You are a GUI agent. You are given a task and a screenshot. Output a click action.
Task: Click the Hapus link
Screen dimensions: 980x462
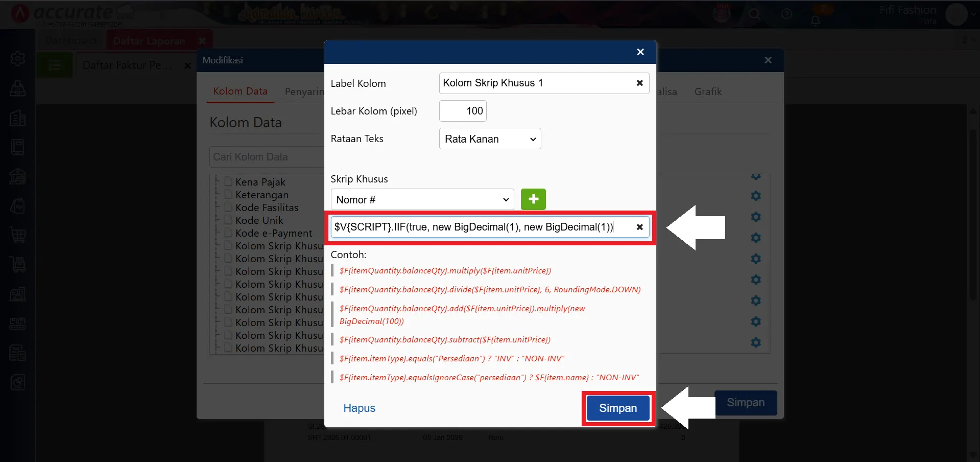click(359, 408)
